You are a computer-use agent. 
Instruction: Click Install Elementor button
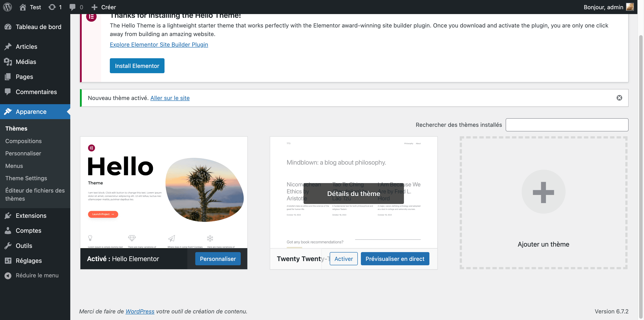point(137,66)
